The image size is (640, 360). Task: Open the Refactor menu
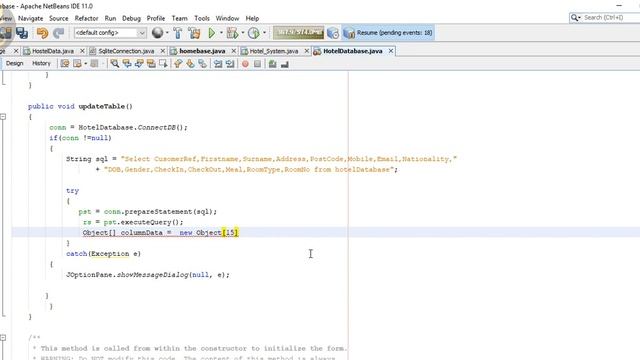click(87, 18)
